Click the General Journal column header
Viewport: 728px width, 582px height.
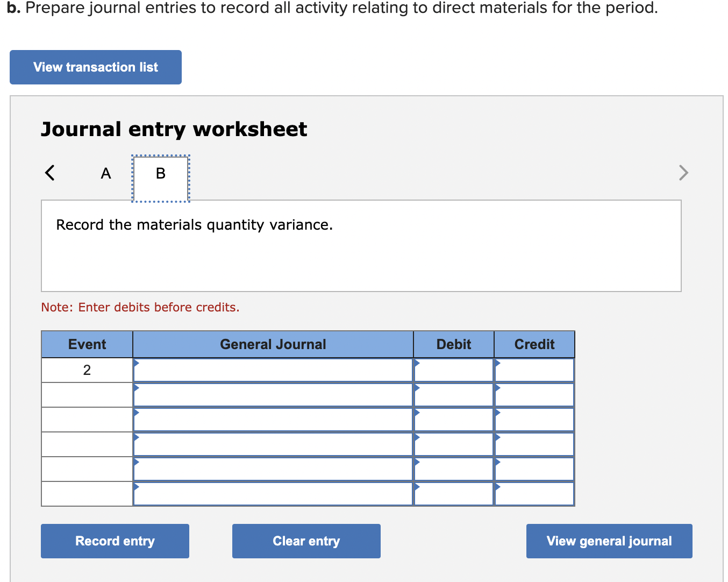pyautogui.click(x=273, y=344)
